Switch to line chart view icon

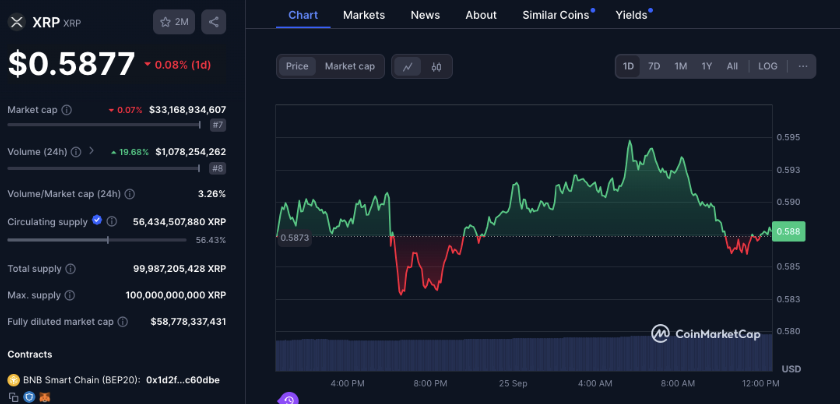point(408,67)
